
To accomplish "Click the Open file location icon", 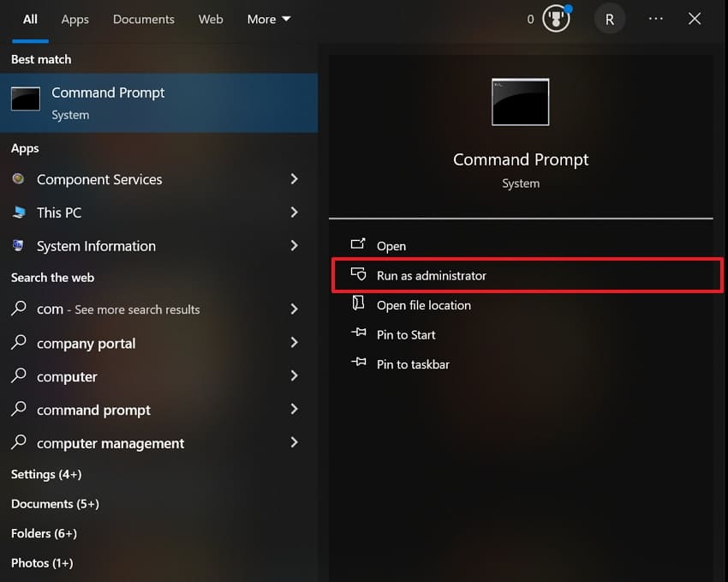I will tap(359, 305).
